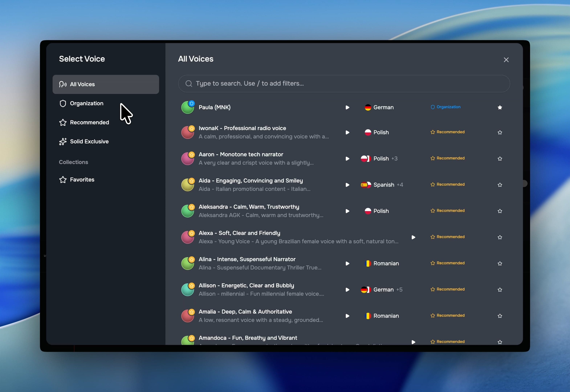Select 'Aida - Engaging, Convincing and Smiley'
The image size is (570, 392).
click(x=251, y=181)
